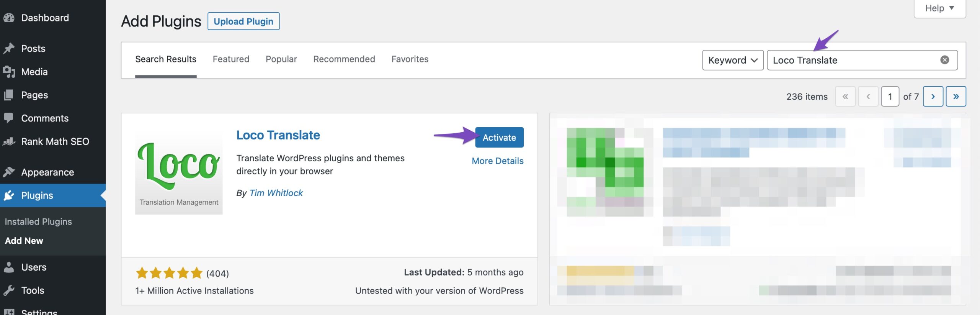Open the Posts menu

click(53, 48)
